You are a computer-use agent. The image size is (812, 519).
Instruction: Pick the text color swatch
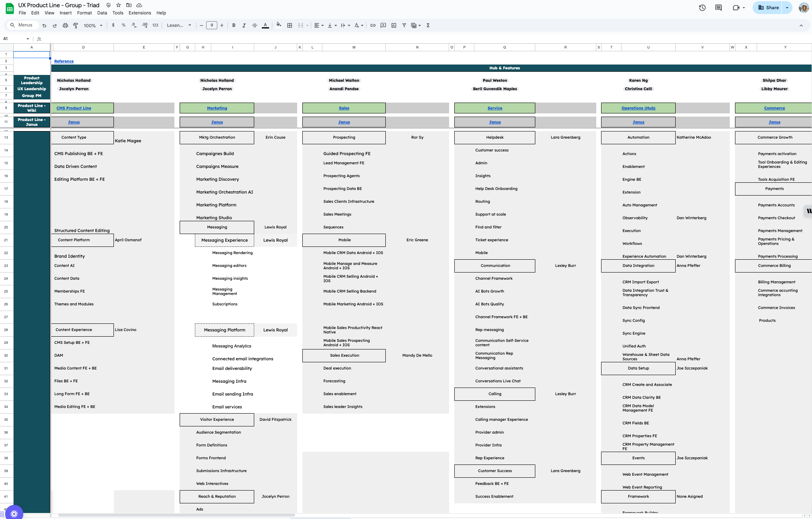click(x=265, y=25)
